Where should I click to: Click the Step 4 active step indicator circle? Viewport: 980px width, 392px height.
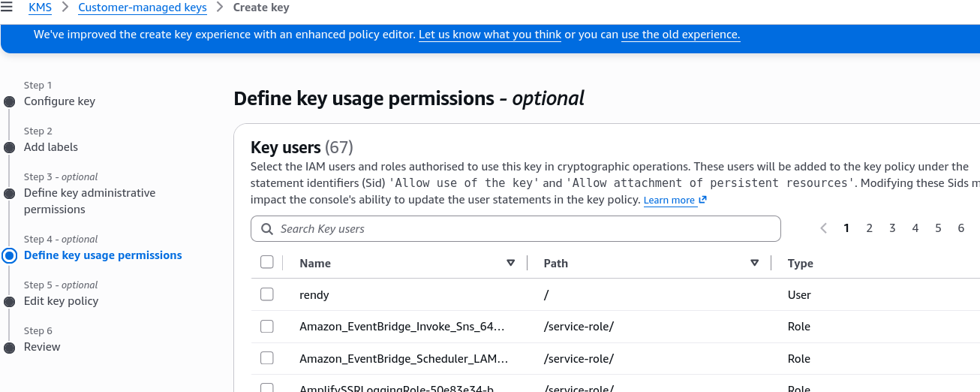[x=9, y=255]
